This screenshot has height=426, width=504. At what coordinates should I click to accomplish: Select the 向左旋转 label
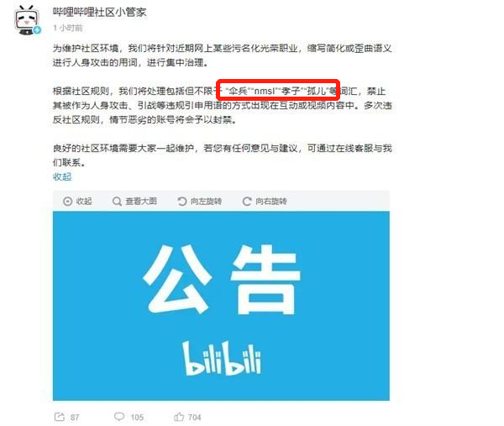[x=206, y=202]
